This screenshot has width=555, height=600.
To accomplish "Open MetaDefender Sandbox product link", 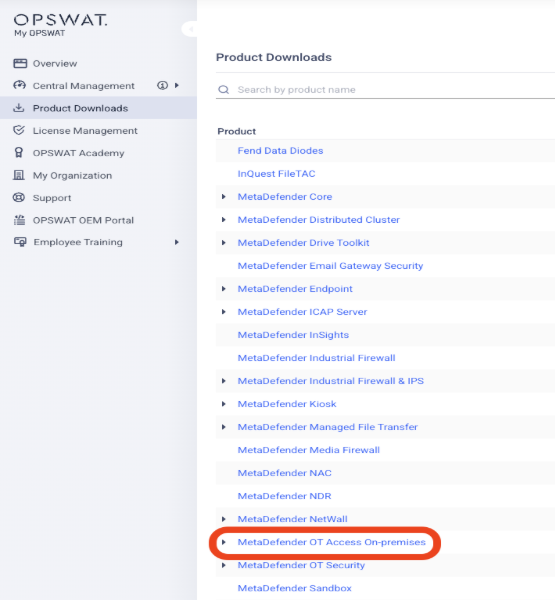I will pyautogui.click(x=294, y=588).
